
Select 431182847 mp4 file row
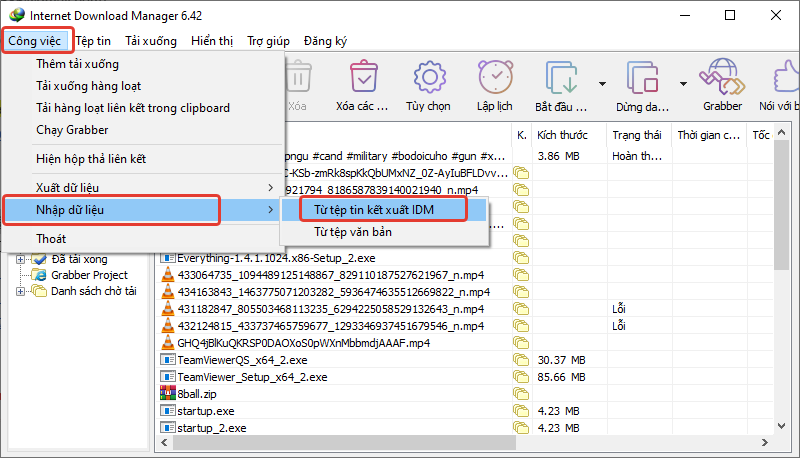pos(331,309)
